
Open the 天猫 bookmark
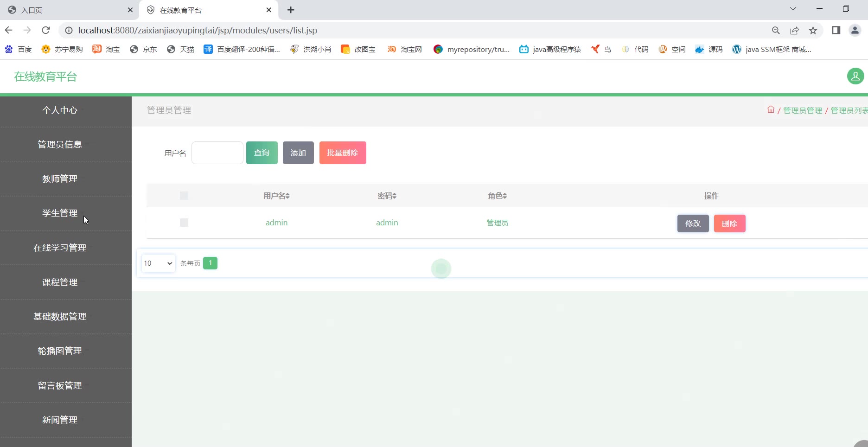click(x=180, y=49)
